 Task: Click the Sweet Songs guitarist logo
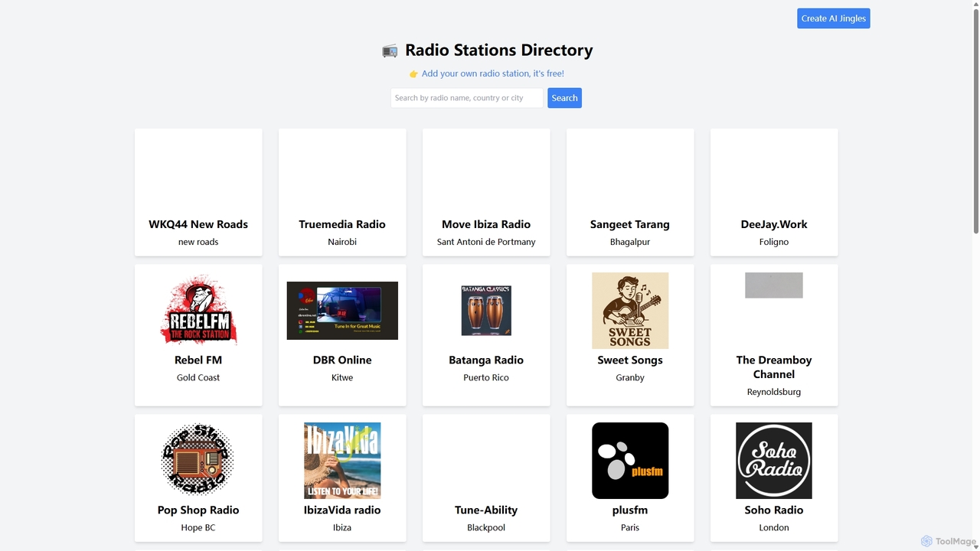pyautogui.click(x=630, y=311)
